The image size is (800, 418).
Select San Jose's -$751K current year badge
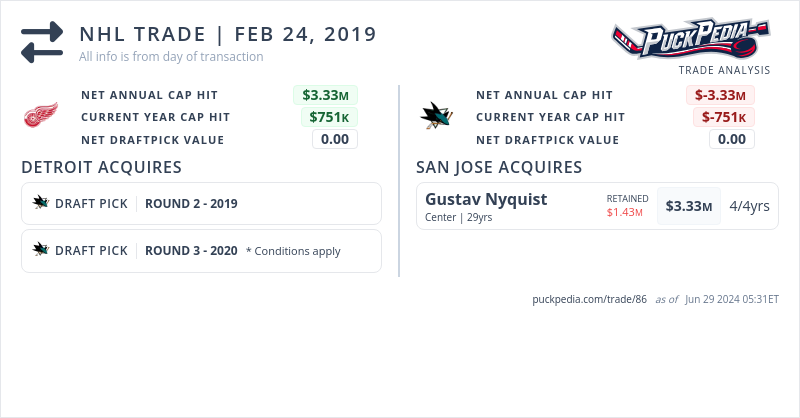[724, 117]
